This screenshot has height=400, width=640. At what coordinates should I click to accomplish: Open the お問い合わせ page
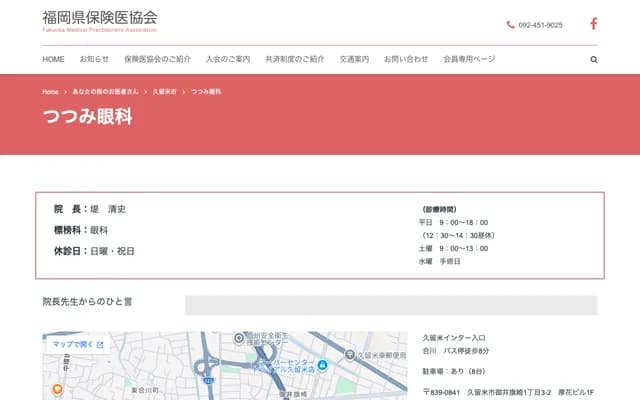click(406, 59)
